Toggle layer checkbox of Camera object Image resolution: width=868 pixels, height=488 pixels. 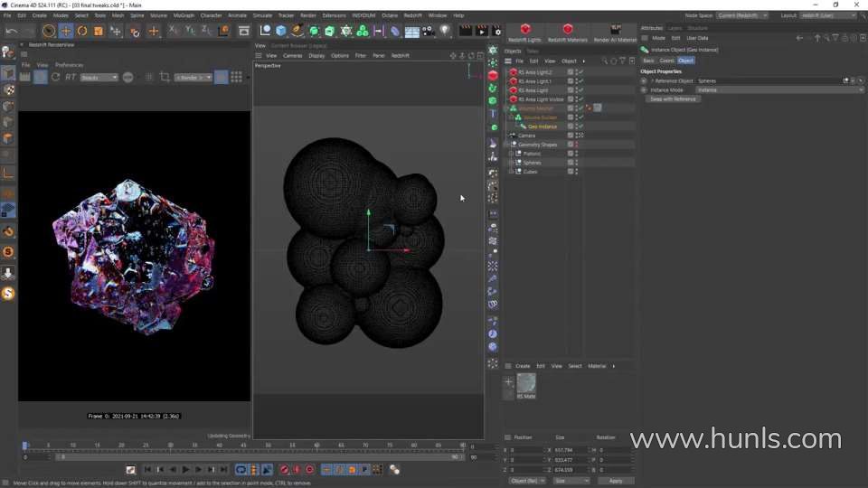point(571,136)
